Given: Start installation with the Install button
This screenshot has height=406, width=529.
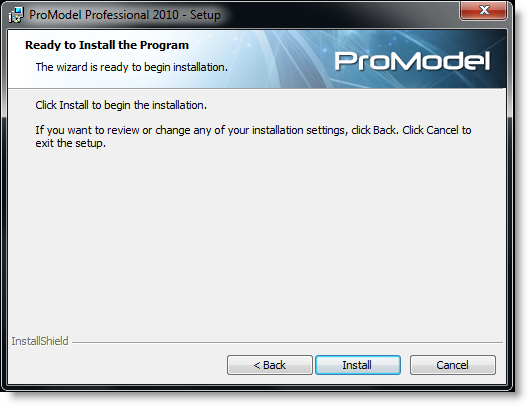Looking at the screenshot, I should (x=358, y=365).
